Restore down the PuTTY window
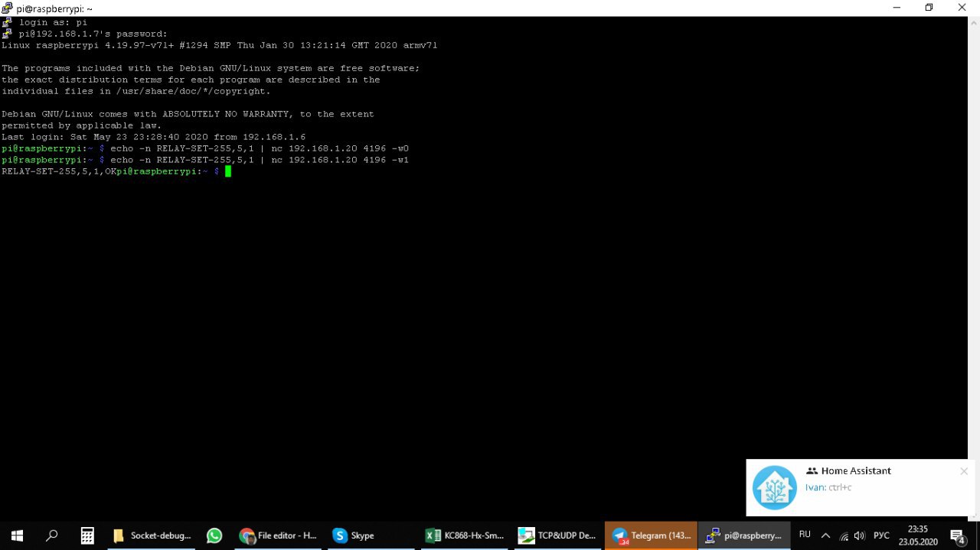980x550 pixels. point(929,8)
